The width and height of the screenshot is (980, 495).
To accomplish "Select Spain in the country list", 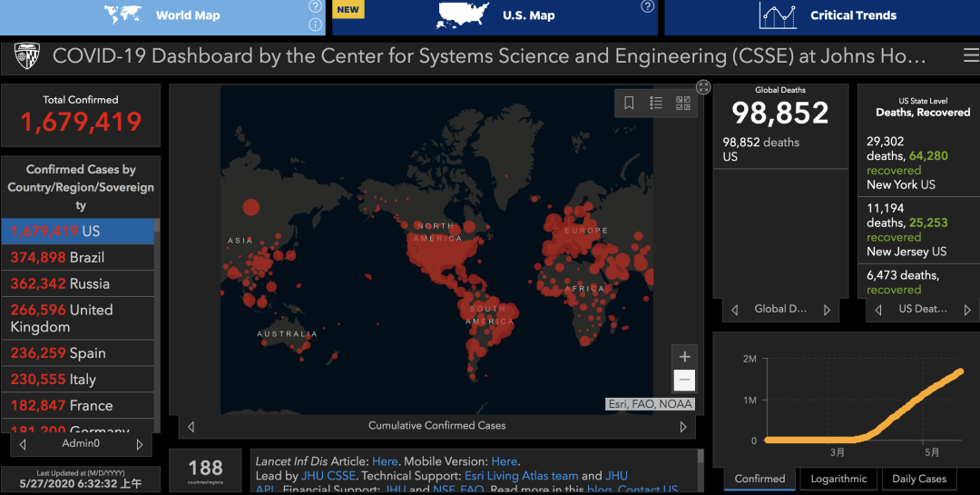I will coord(77,353).
